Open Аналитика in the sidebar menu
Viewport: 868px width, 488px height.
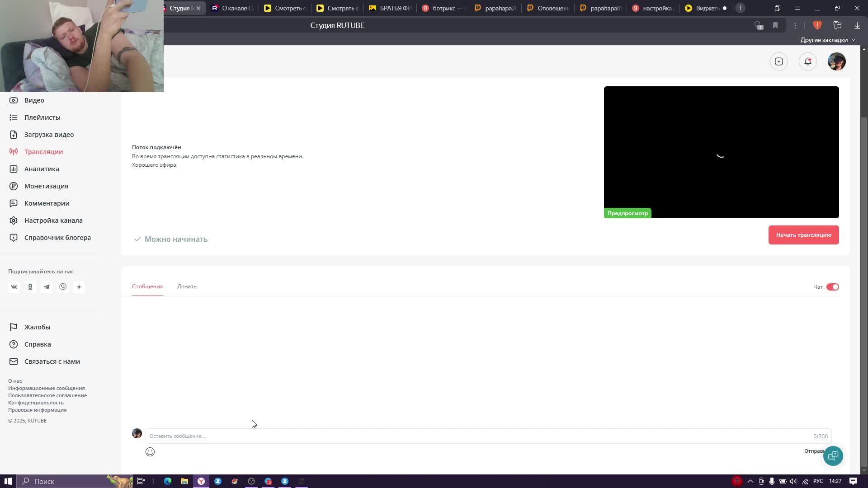[x=42, y=169]
